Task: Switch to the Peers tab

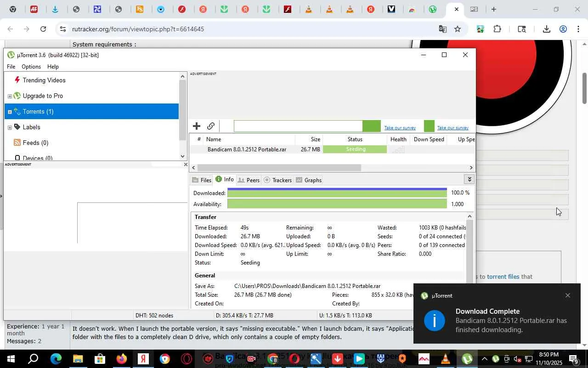Action: click(x=249, y=180)
